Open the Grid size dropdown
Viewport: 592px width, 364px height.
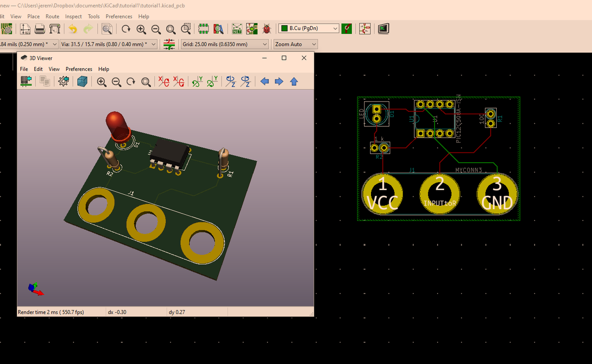coord(225,44)
